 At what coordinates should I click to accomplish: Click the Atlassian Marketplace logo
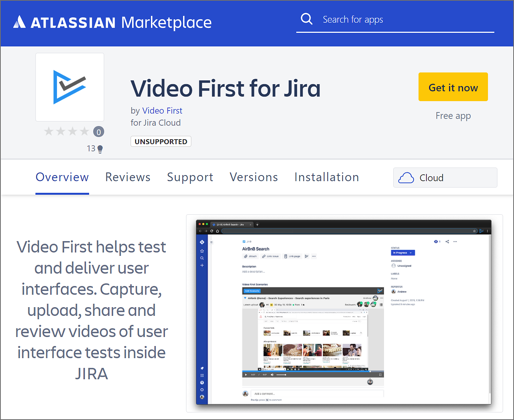point(112,23)
